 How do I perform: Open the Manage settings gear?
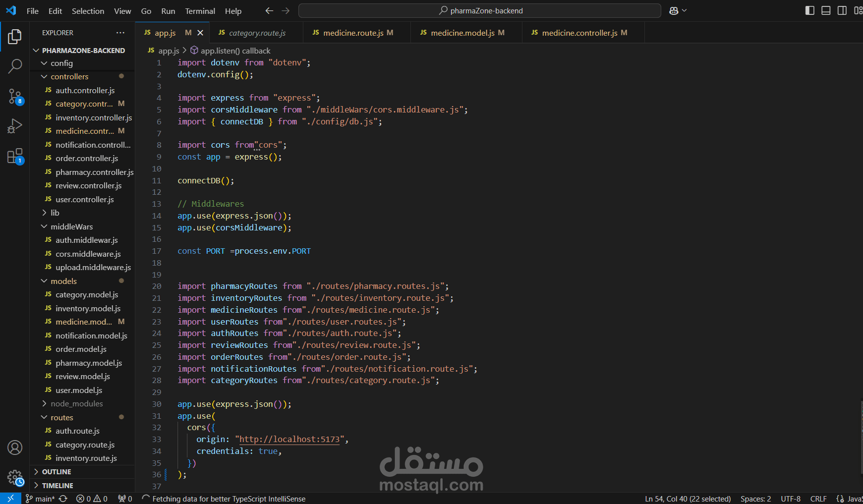coord(15,478)
